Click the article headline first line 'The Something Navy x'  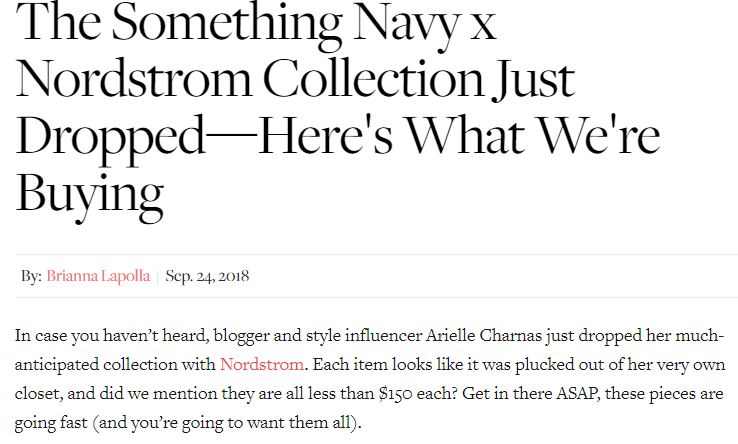point(257,22)
